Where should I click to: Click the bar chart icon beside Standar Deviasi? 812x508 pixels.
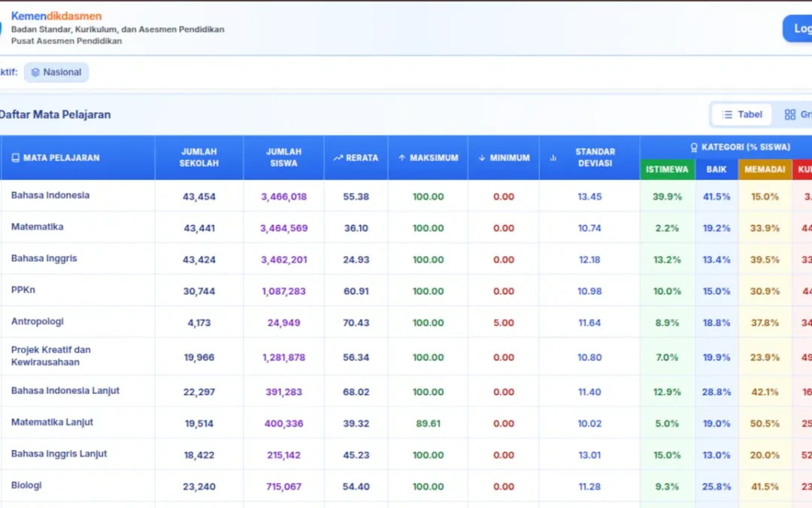click(x=553, y=157)
